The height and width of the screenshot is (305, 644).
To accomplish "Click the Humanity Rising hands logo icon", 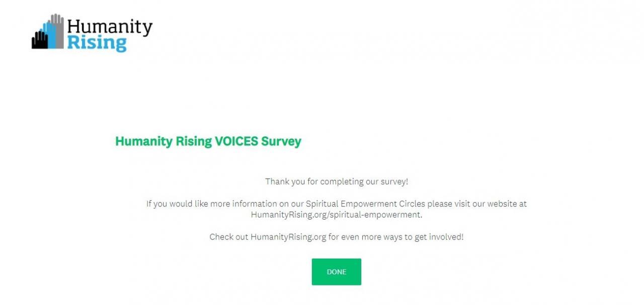I will 48,32.
